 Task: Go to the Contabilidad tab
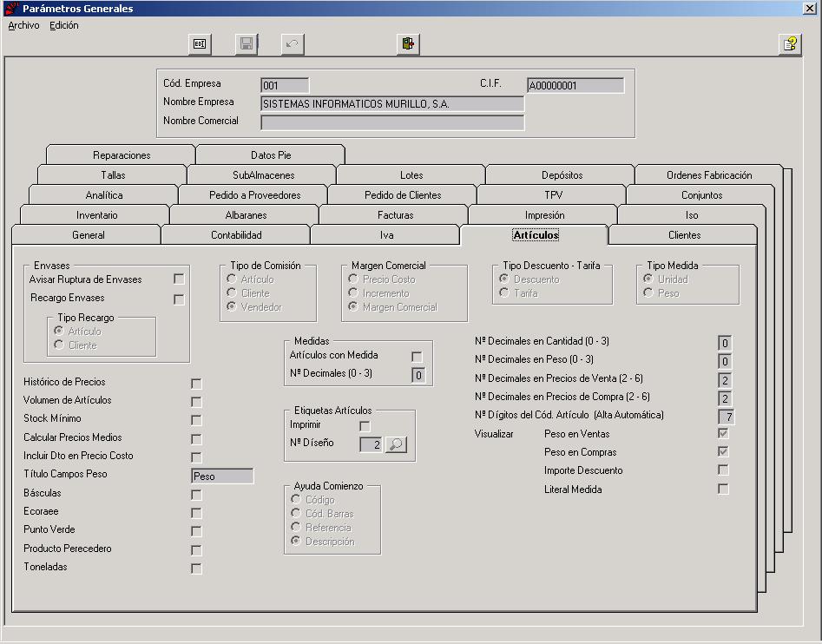236,234
